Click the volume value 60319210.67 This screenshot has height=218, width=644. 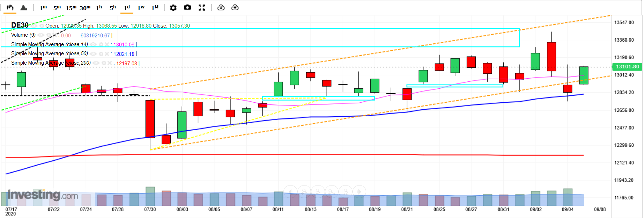(95, 36)
